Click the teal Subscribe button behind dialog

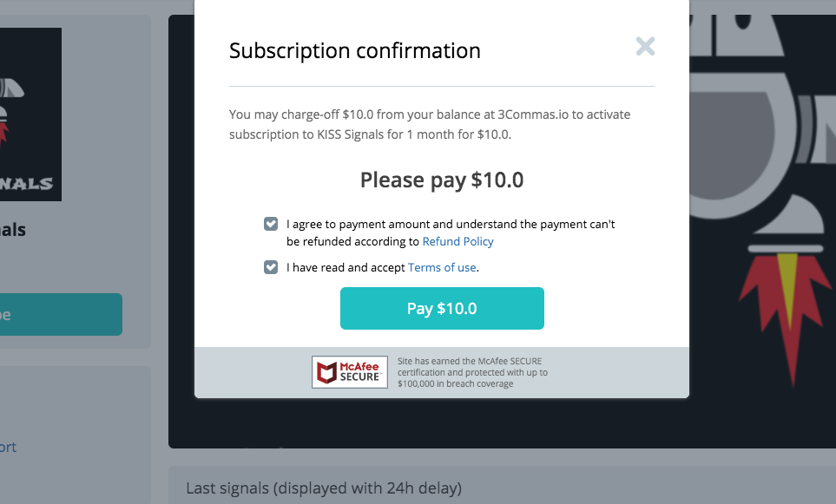pyautogui.click(x=61, y=314)
